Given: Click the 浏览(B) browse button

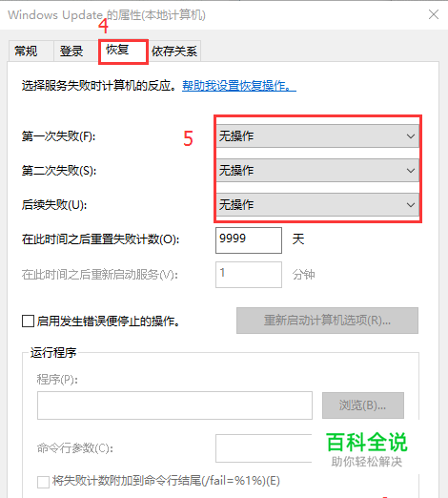Looking at the screenshot, I should (363, 405).
